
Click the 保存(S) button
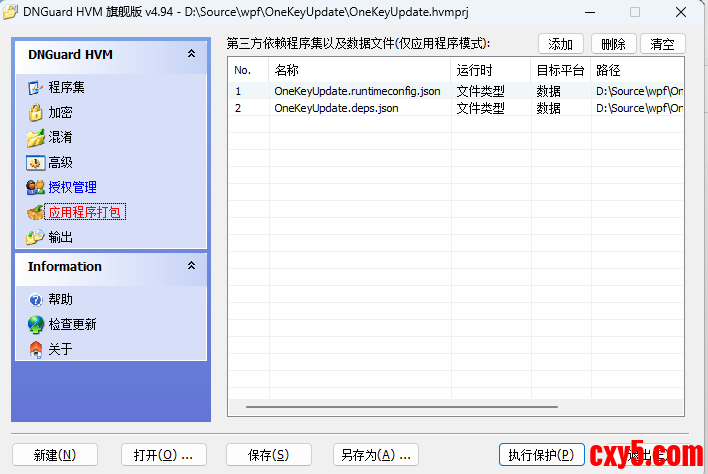pos(269,455)
